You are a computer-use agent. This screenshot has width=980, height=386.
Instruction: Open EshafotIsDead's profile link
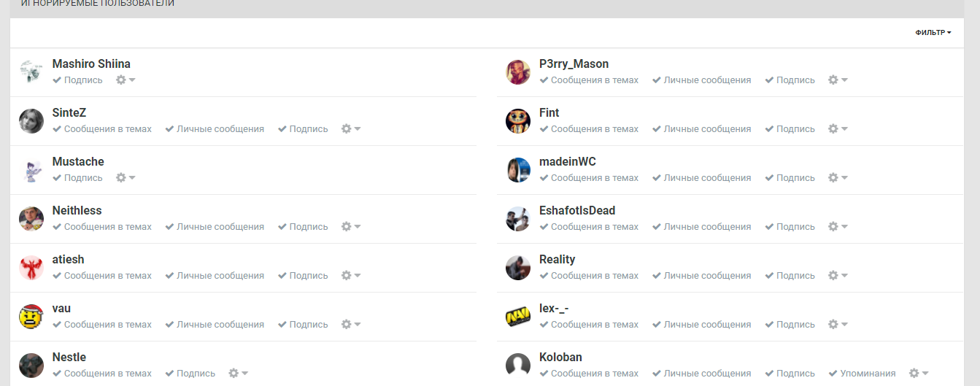[x=576, y=211]
